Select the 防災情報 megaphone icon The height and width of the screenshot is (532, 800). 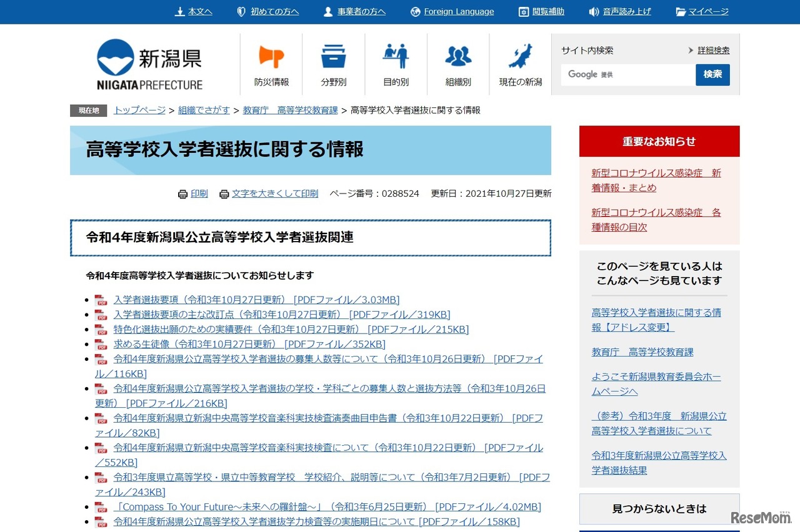271,57
